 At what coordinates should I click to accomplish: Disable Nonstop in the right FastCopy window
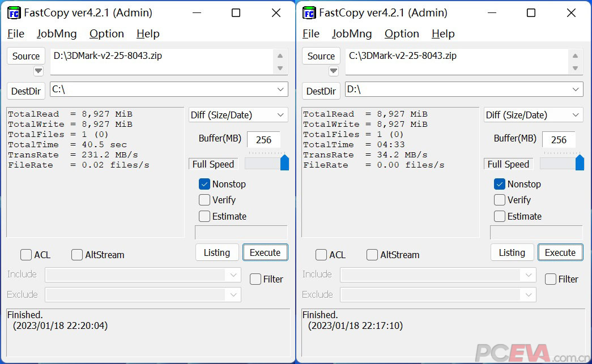[x=500, y=184]
